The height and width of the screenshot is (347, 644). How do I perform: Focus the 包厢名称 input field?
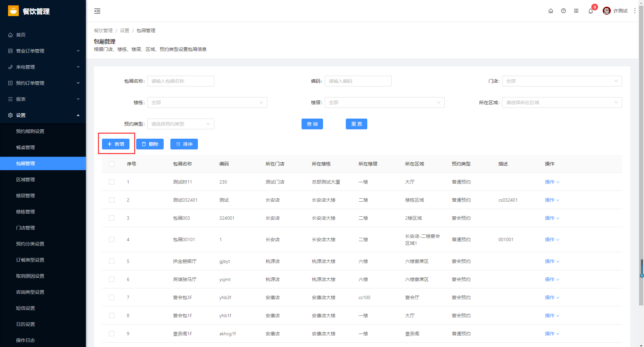pos(181,81)
